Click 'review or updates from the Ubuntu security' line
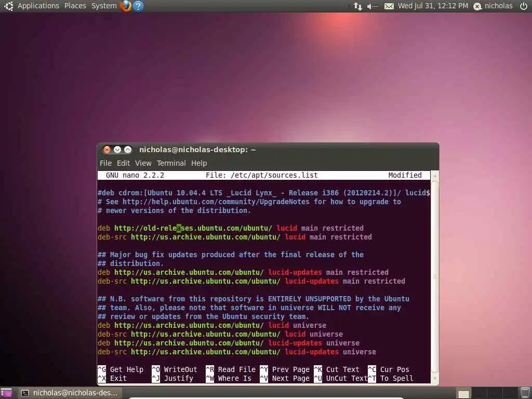The height and width of the screenshot is (399, 532). 203,316
